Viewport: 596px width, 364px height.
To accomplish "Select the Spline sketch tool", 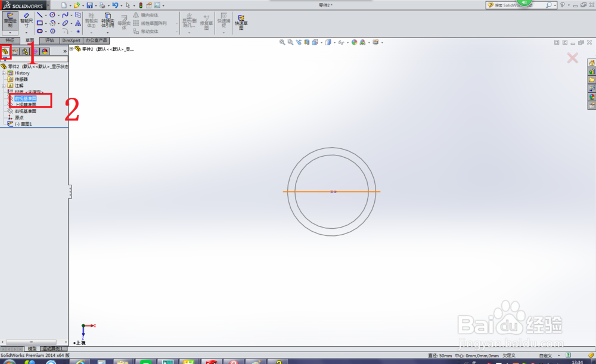I will (x=66, y=15).
